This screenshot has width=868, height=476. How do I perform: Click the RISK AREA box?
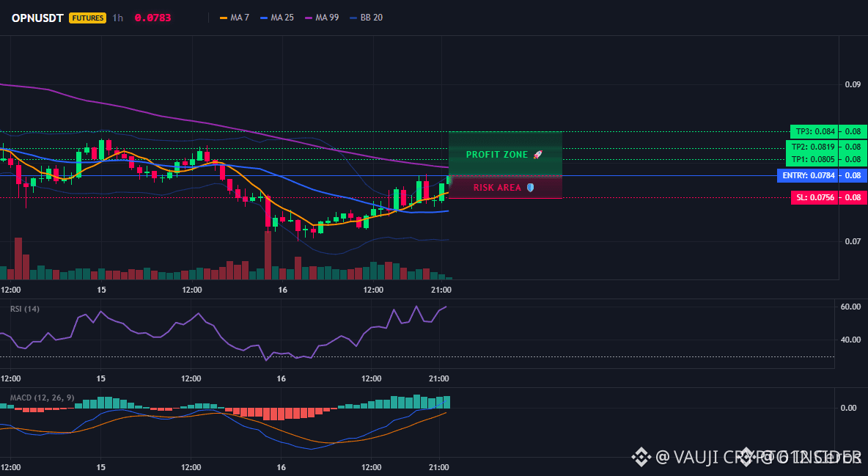pyautogui.click(x=505, y=187)
